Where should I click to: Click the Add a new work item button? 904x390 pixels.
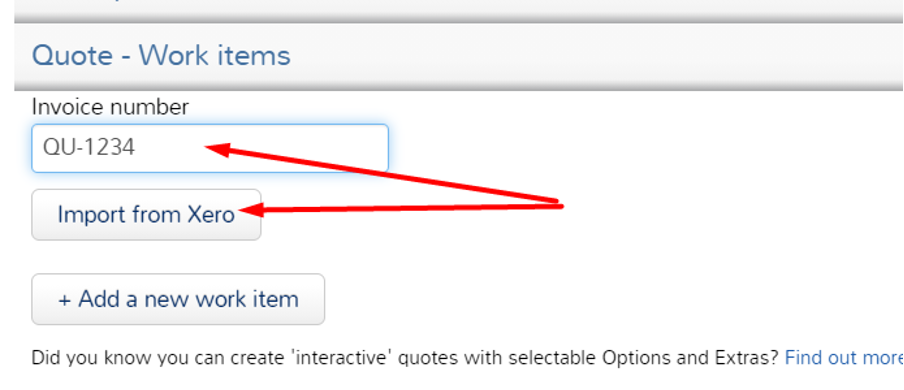click(x=178, y=299)
